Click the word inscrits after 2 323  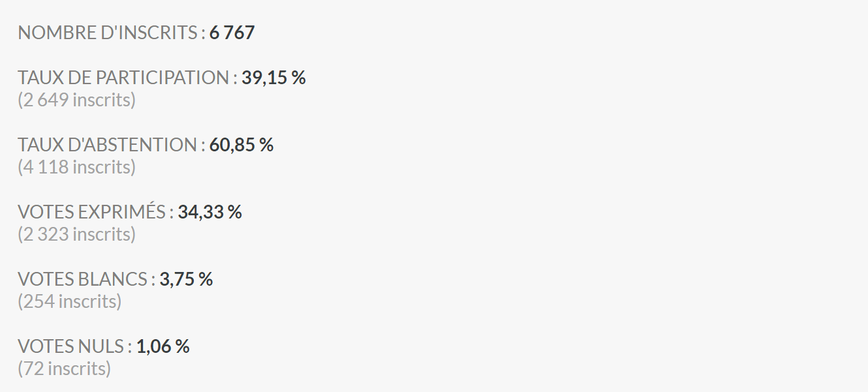[x=101, y=235]
